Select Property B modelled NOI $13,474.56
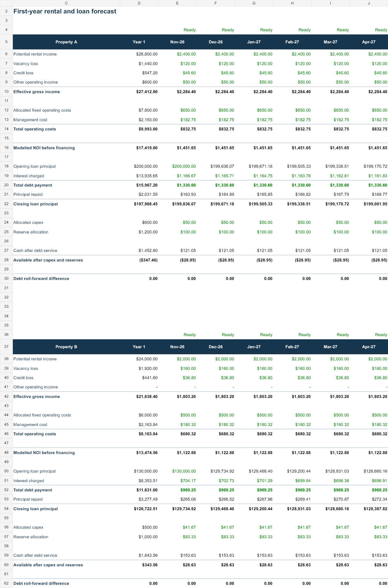Image resolution: width=388 pixels, height=588 pixels. 147,453
